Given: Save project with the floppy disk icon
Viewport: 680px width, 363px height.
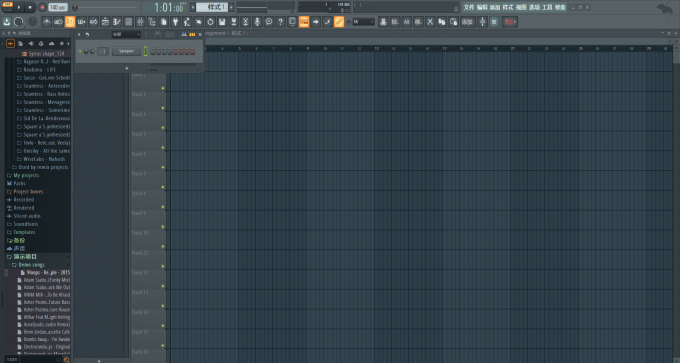Looking at the screenshot, I should point(222,22).
